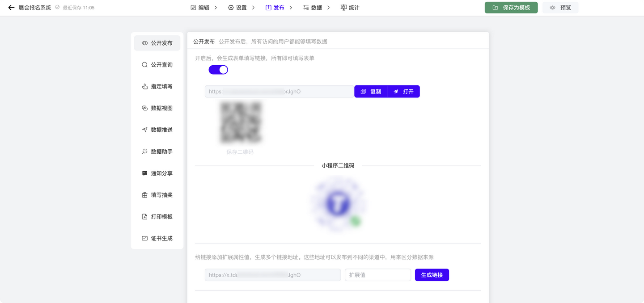This screenshot has width=644, height=303.
Task: Click 保存为模板 button
Action: pos(511,8)
